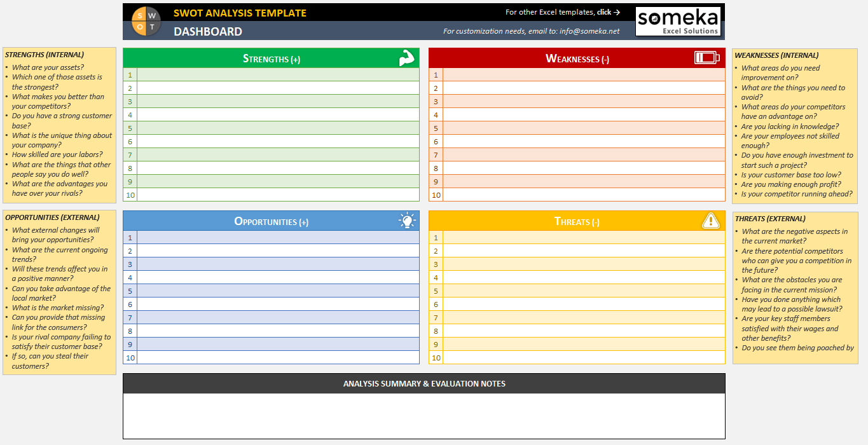Click the Someka Excel Solutions logo
Image resolution: width=868 pixels, height=445 pixels.
click(678, 20)
